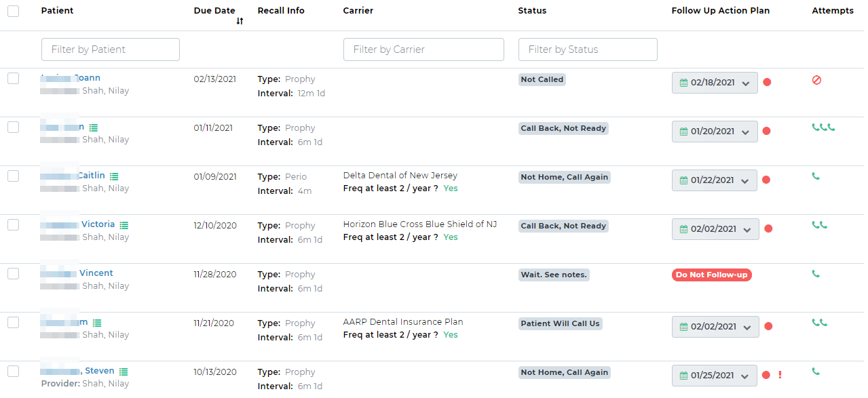Screen dimensions: 868x398
Task: Click the Follow Up Action Plan column header
Action: click(x=720, y=10)
